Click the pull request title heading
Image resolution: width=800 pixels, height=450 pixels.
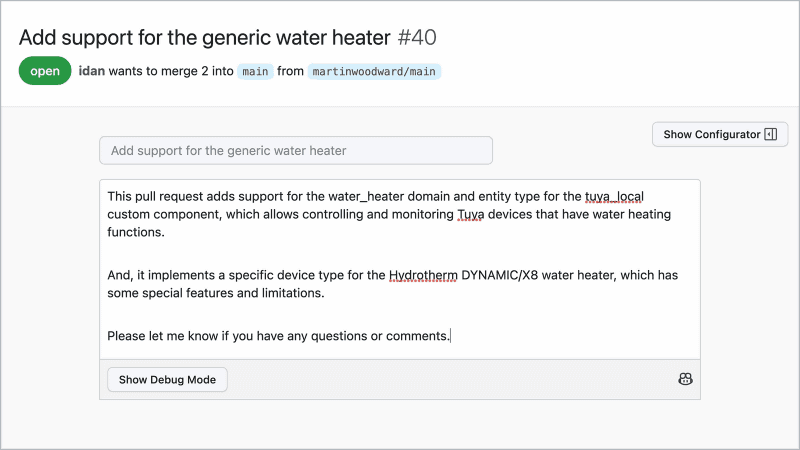click(204, 38)
